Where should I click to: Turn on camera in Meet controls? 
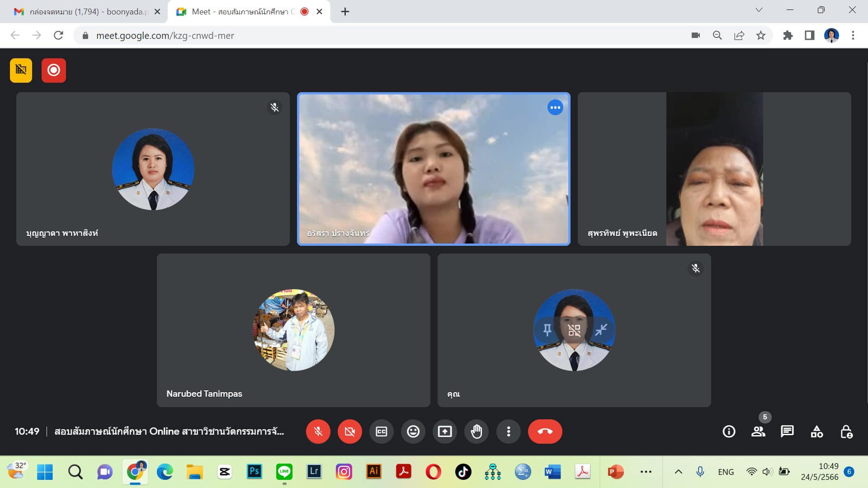(349, 432)
